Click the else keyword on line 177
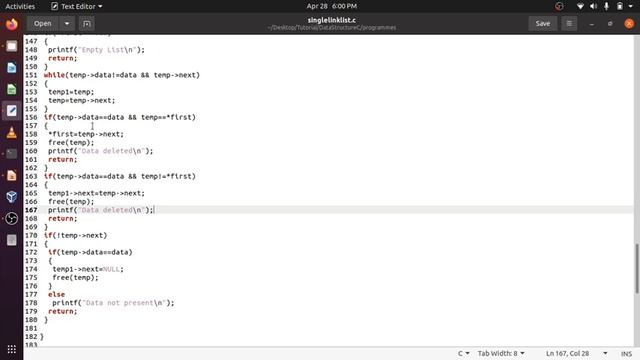Viewport: 640px width, 360px height. click(x=56, y=294)
